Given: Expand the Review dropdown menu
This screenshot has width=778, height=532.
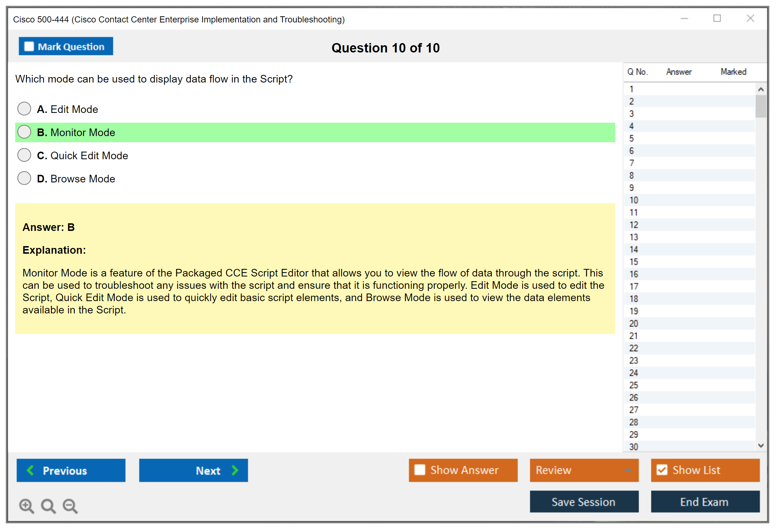Looking at the screenshot, I should point(628,470).
